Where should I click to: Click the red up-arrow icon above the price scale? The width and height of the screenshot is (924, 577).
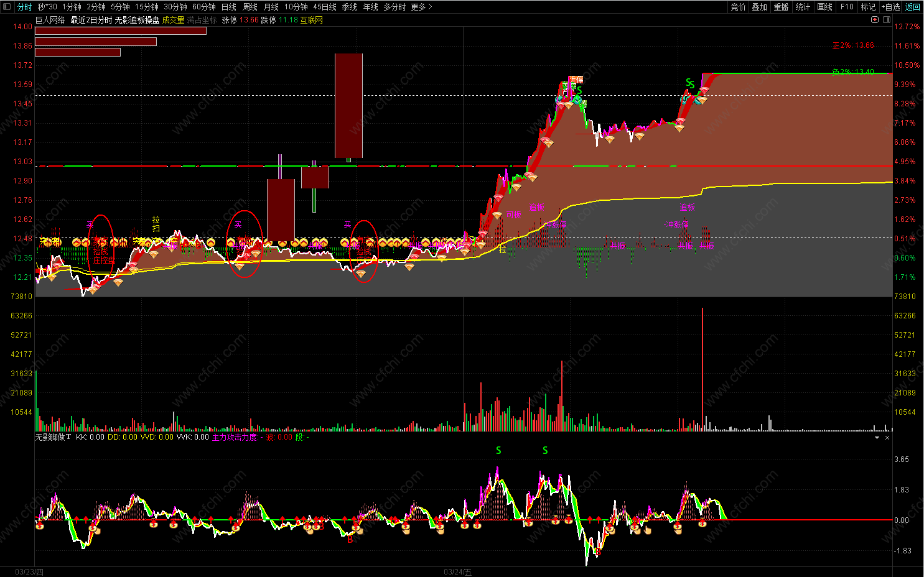point(875,20)
